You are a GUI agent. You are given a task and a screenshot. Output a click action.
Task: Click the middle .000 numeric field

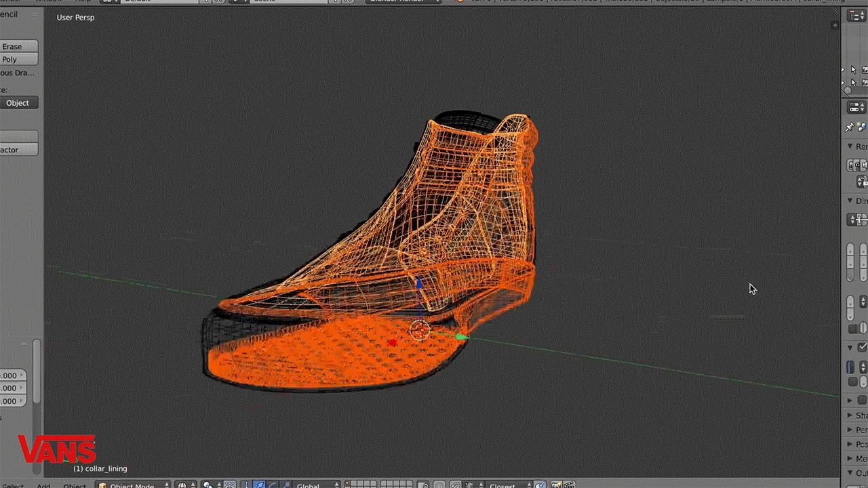[x=12, y=388]
